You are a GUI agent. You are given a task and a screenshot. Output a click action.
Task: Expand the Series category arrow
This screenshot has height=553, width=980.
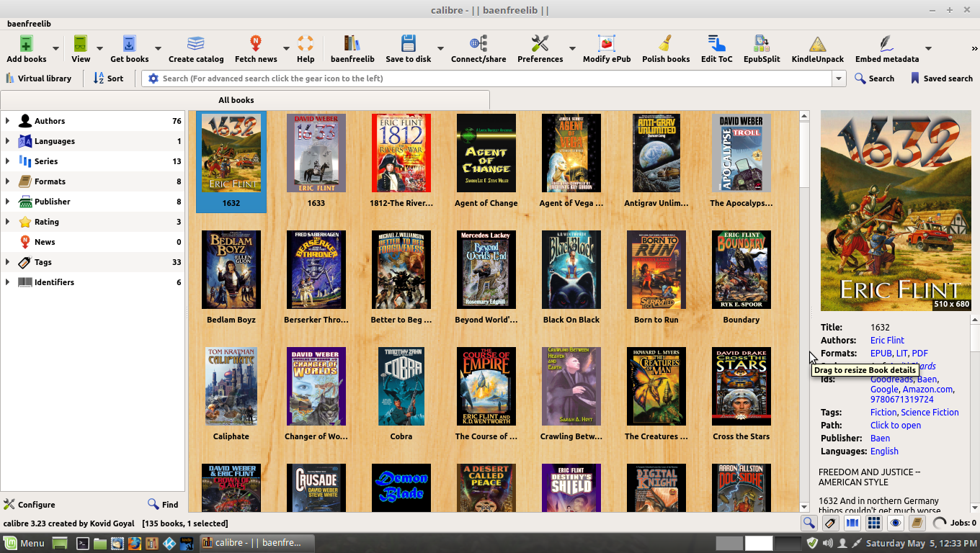coord(7,161)
